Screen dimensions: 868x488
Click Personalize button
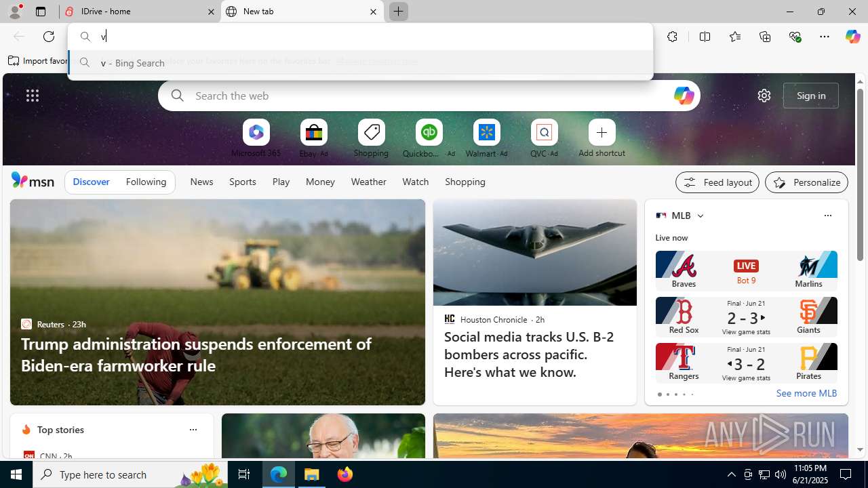(x=806, y=182)
